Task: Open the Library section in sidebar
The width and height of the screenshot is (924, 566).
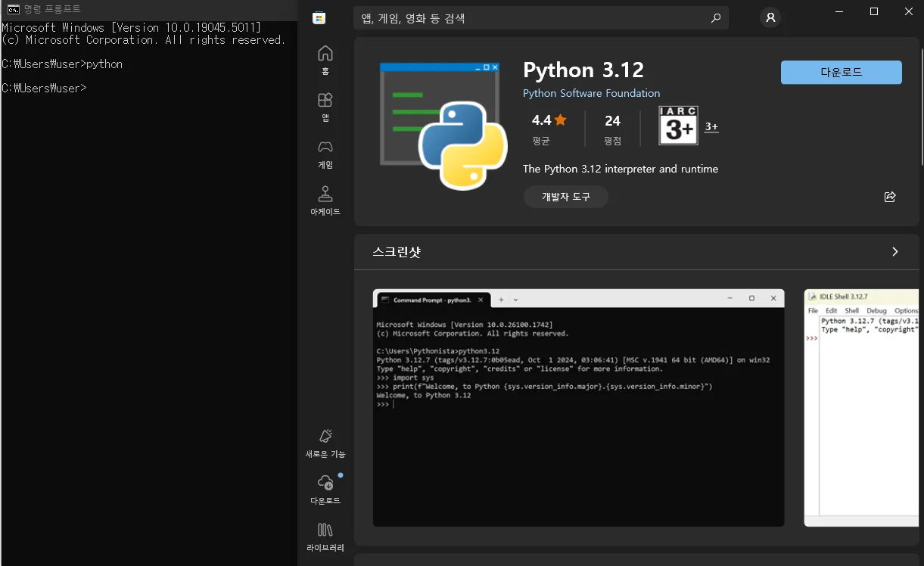Action: (325, 537)
